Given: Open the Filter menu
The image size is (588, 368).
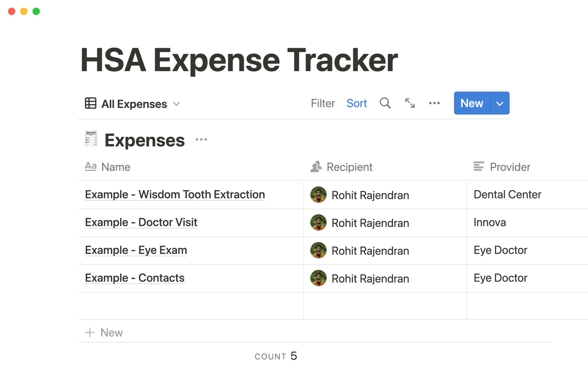Looking at the screenshot, I should 323,103.
